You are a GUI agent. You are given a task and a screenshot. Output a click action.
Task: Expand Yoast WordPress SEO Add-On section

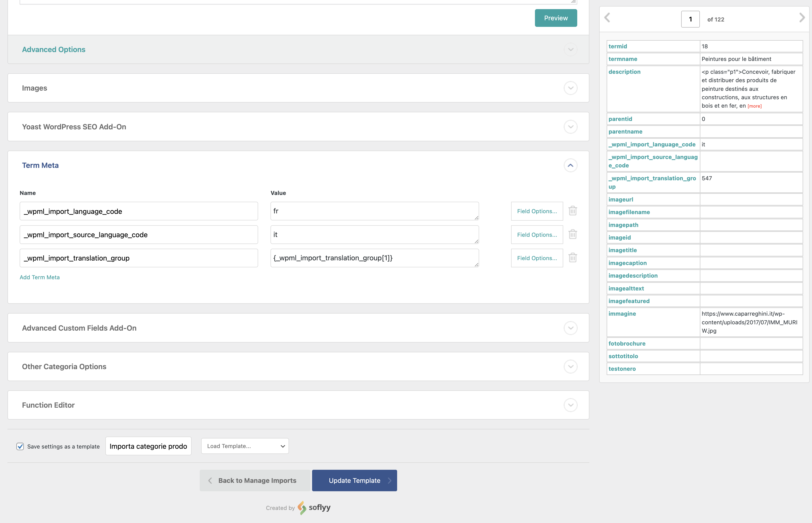point(570,127)
